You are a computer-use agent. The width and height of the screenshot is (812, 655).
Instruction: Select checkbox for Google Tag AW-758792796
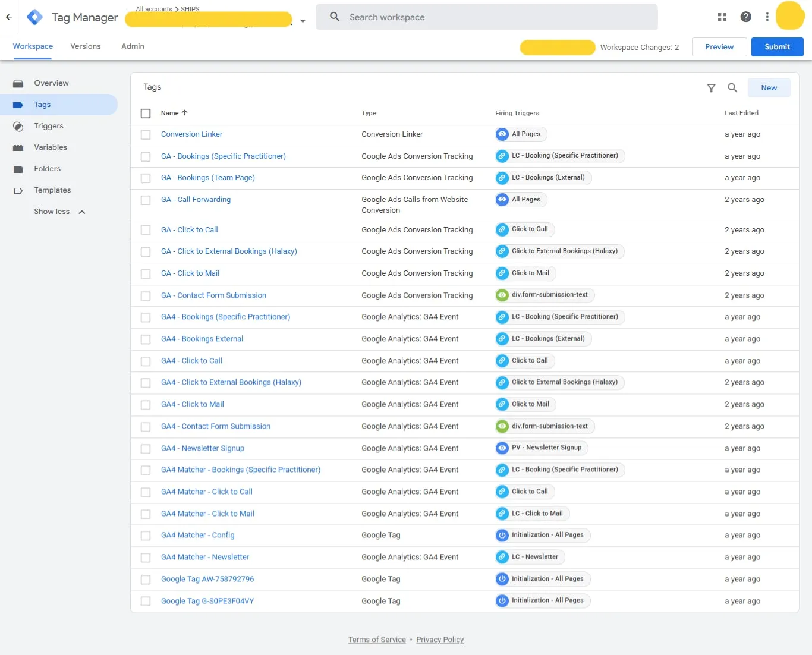[x=146, y=580]
